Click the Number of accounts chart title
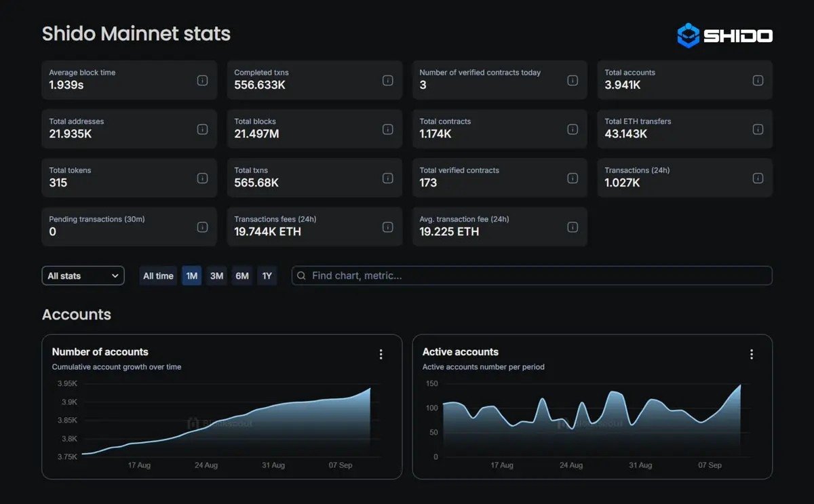The width and height of the screenshot is (814, 504). (100, 351)
